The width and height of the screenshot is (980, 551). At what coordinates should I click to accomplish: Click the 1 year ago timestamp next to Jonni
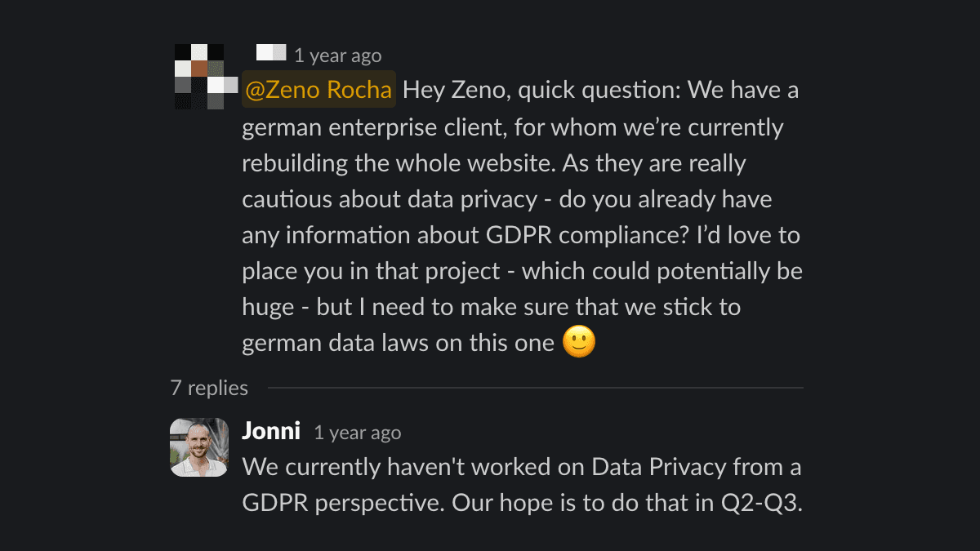click(358, 433)
